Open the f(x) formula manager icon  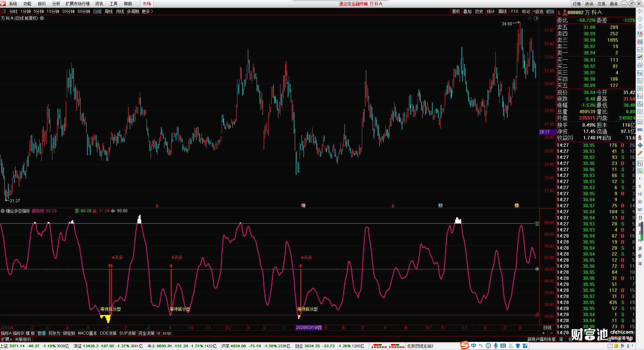pyautogui.click(x=640, y=104)
